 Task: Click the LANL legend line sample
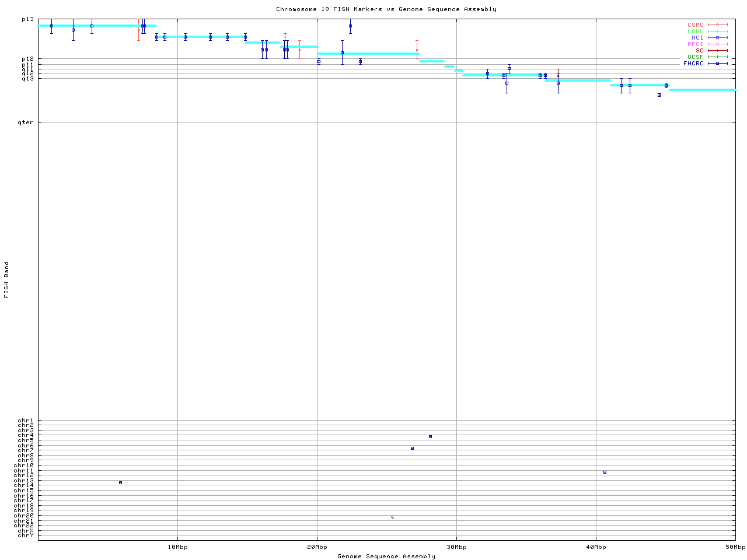click(x=717, y=32)
